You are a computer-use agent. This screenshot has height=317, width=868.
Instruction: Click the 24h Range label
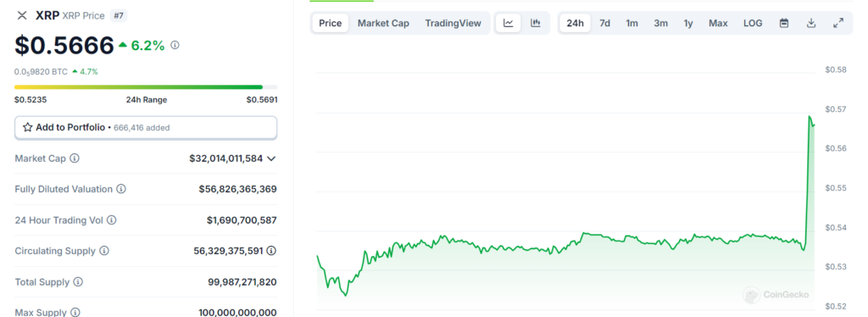(x=146, y=99)
